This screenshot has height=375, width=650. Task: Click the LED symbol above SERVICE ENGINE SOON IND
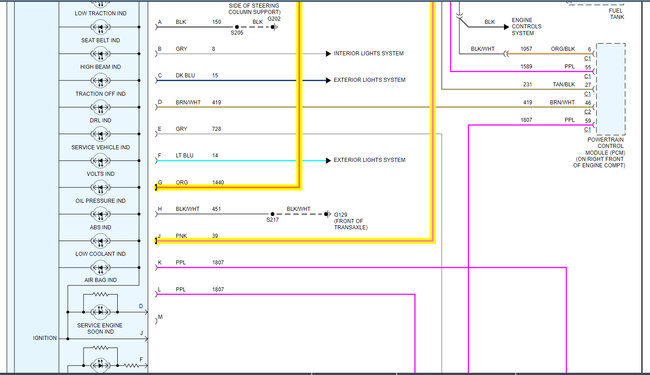100,312
